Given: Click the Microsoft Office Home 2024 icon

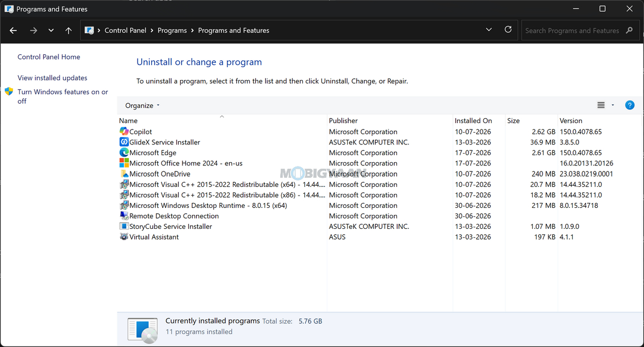Looking at the screenshot, I should 124,163.
